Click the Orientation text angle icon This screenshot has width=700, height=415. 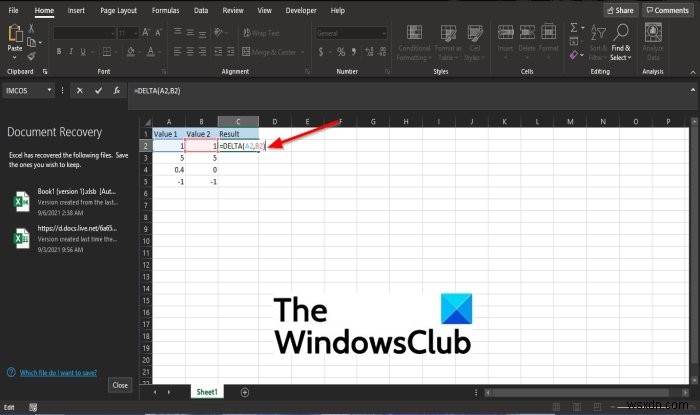coord(218,32)
